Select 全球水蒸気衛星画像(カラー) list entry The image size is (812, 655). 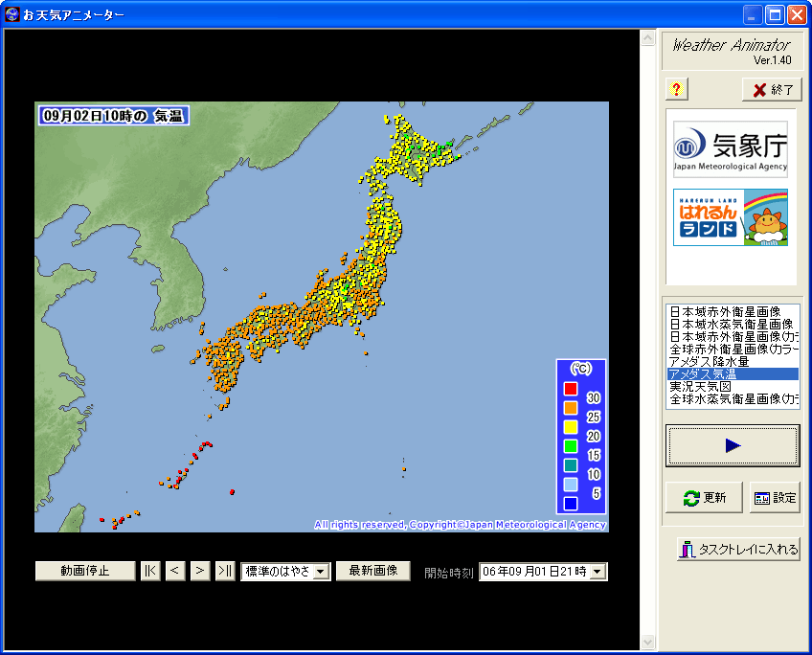point(733,398)
